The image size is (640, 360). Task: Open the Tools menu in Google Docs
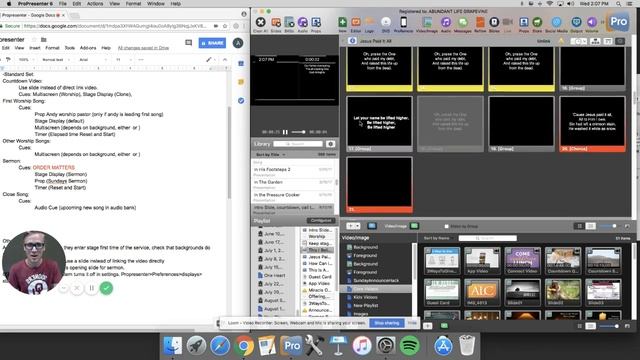coord(70,48)
